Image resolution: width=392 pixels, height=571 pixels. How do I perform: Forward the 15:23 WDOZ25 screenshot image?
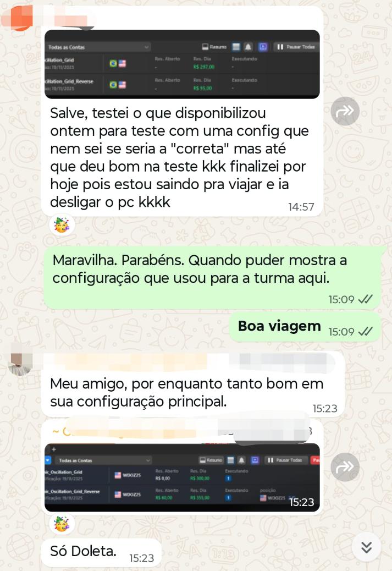345,467
